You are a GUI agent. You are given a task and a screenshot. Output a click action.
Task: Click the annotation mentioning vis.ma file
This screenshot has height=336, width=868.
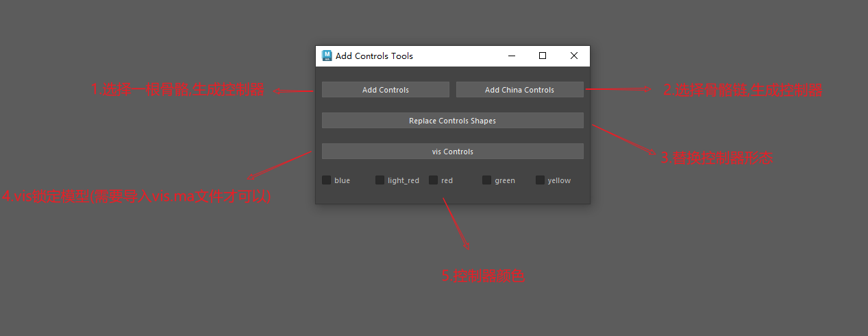136,197
